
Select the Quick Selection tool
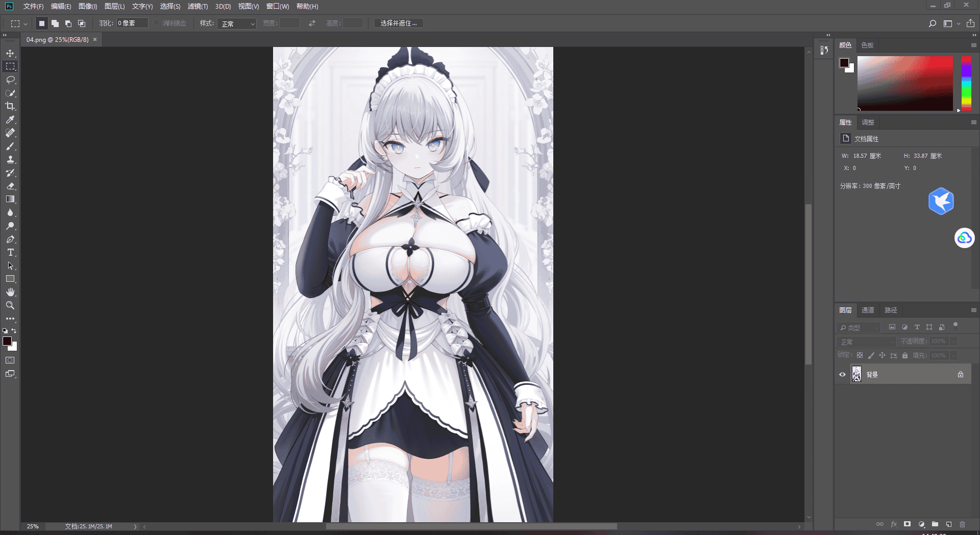(10, 93)
